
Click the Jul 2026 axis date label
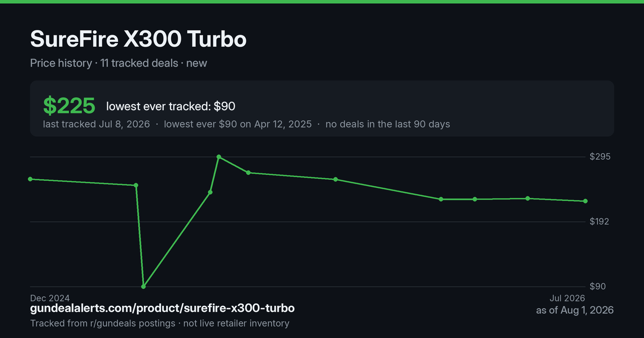pyautogui.click(x=567, y=298)
